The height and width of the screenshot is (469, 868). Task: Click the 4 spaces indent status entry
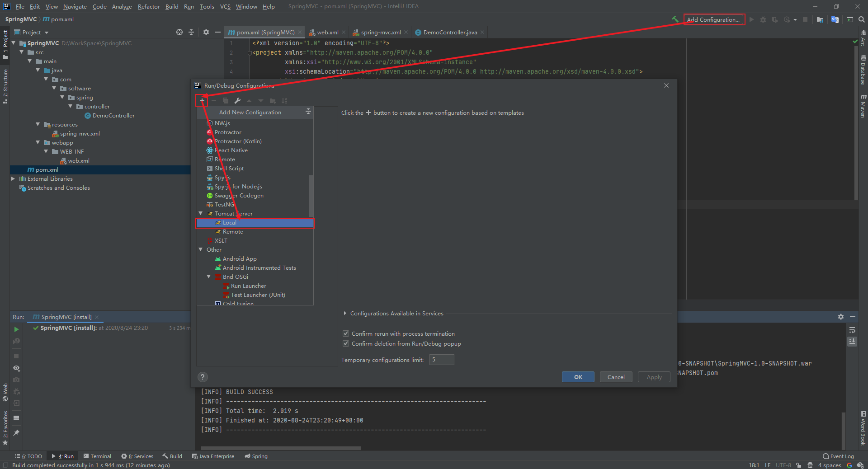[829, 465]
